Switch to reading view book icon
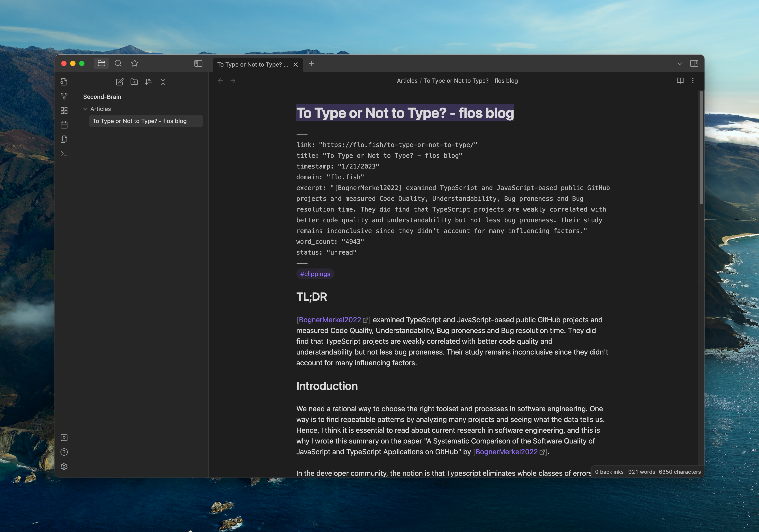The width and height of the screenshot is (759, 532). [x=680, y=81]
